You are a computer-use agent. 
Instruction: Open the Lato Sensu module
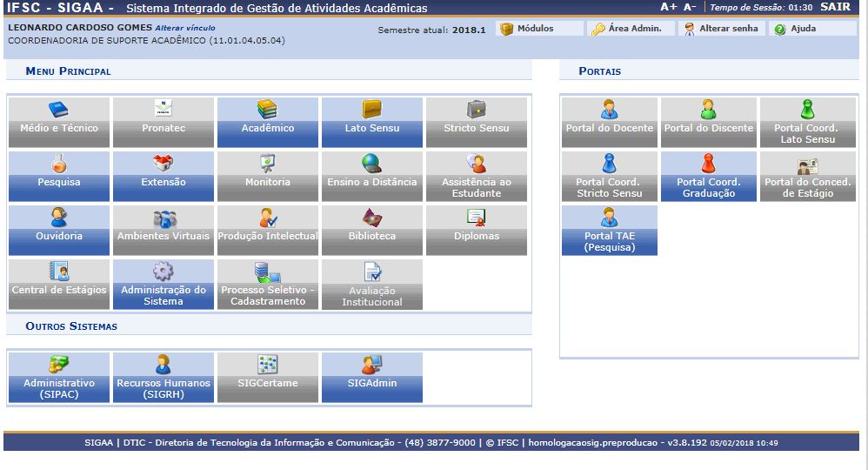click(372, 122)
